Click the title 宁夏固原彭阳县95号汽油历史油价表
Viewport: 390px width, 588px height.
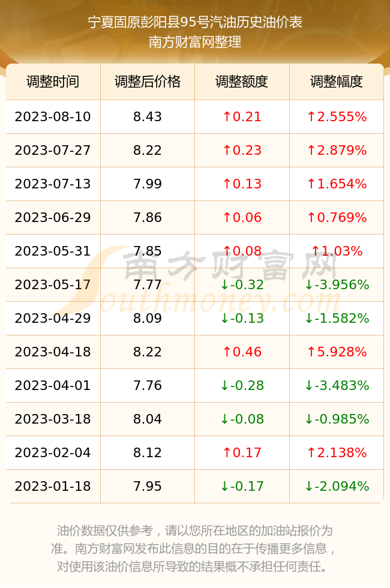pyautogui.click(x=195, y=22)
